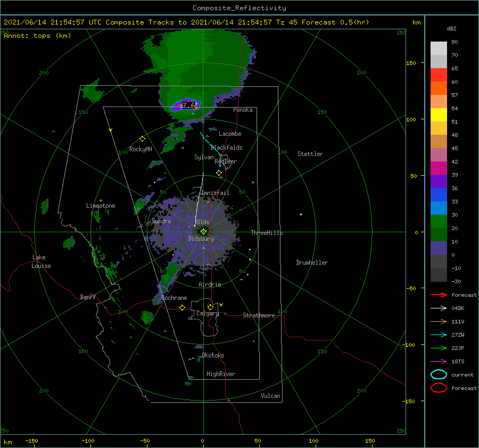Viewport: 479px width, 448px height.
Task: Click the Cochrane city label
Action: pyautogui.click(x=174, y=298)
